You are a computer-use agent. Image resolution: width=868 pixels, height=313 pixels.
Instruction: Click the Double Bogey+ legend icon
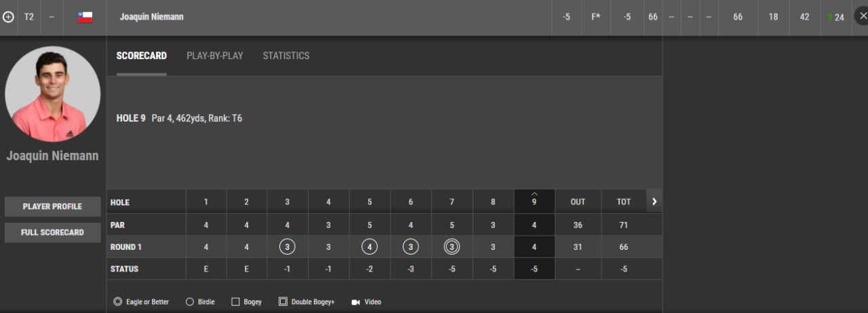[x=283, y=301]
